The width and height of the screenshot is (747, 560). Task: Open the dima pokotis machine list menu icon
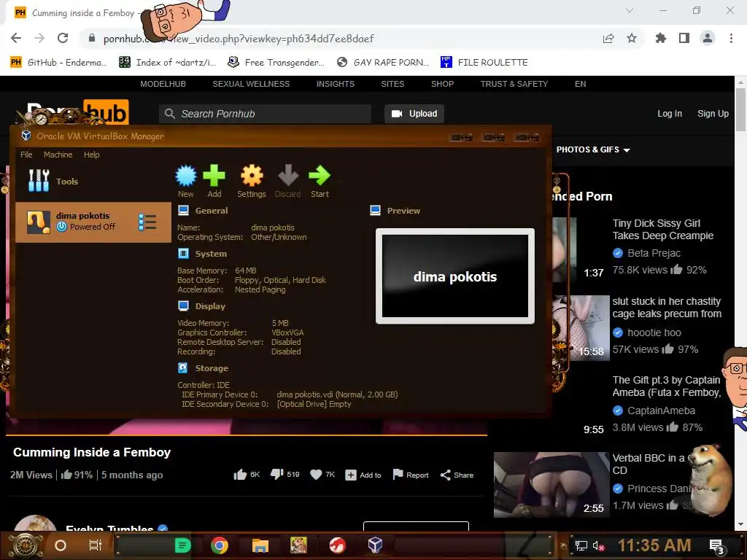pos(147,222)
